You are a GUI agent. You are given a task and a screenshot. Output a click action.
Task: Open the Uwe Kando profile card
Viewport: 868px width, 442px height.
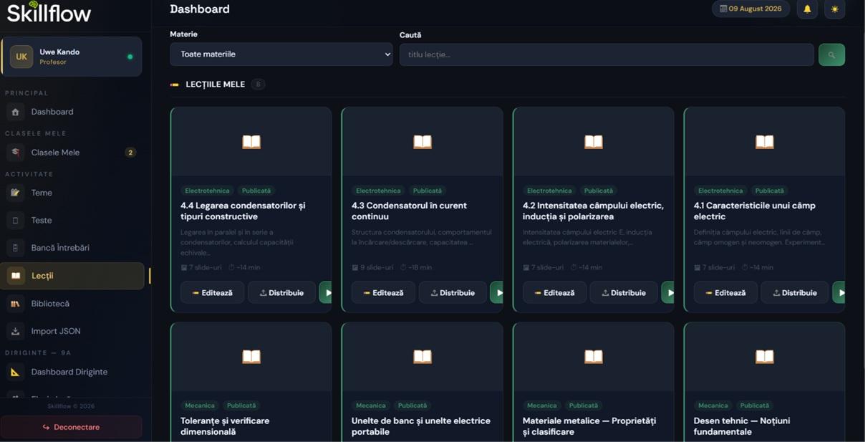point(72,57)
